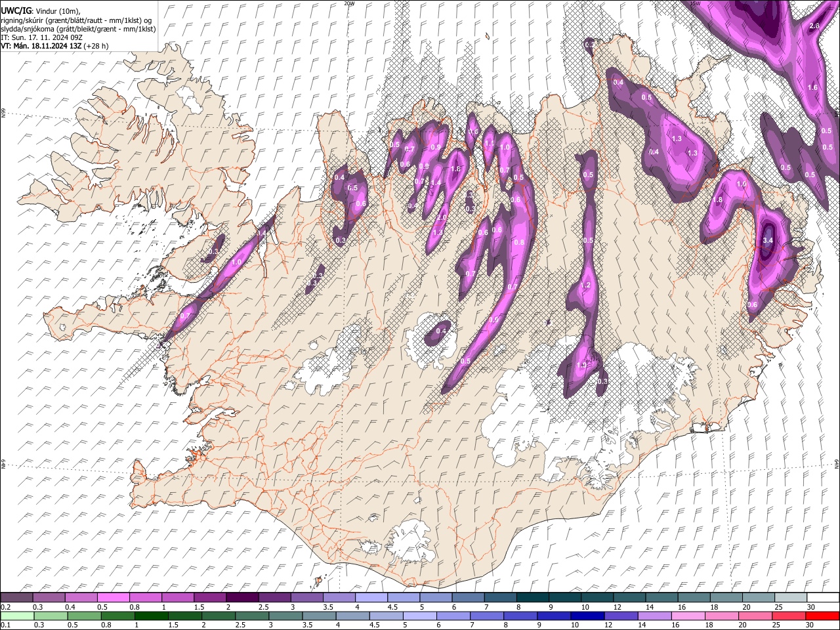Viewport: 840px width, 630px height.
Task: Click the 1.2 label in the central snow band
Action: click(586, 285)
